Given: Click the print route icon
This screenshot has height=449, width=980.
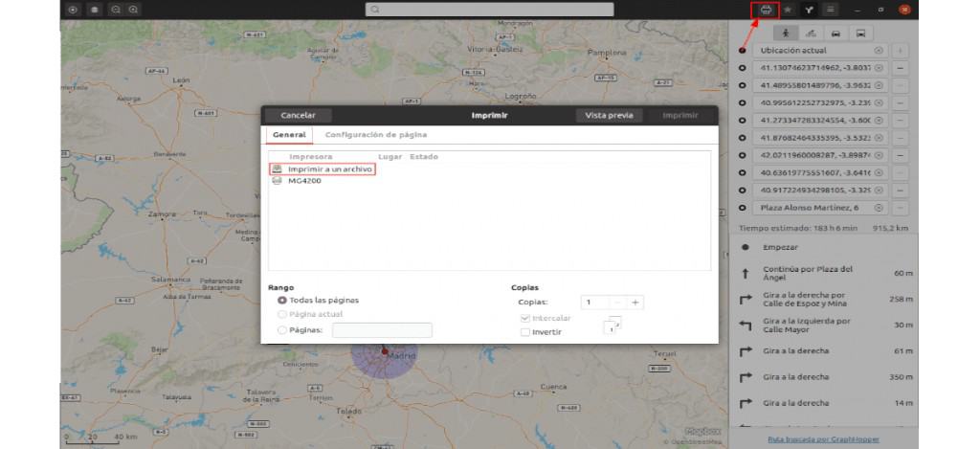Looking at the screenshot, I should pos(766,10).
